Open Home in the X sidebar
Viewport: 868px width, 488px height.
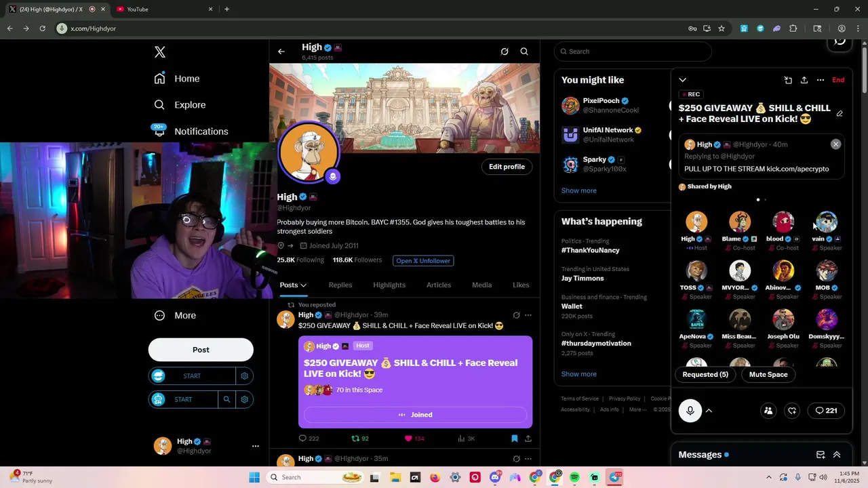177,79
